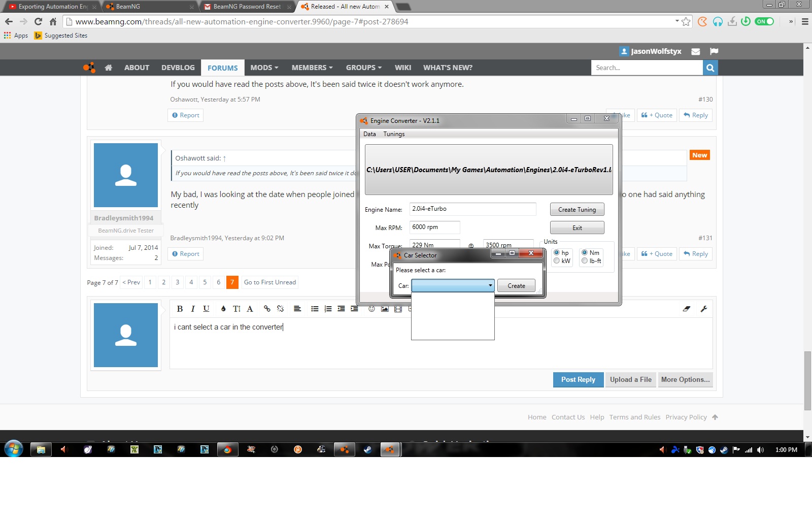This screenshot has height=520, width=812.
Task: Remove link with unlink icon
Action: 280,309
